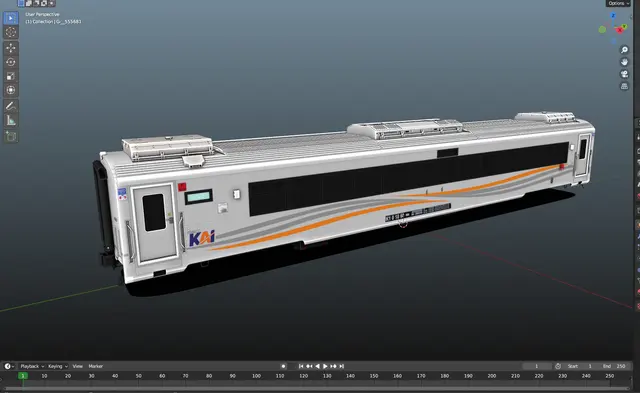Image resolution: width=640 pixels, height=393 pixels.
Task: Click the Y axis label on gizmo
Action: pyautogui.click(x=624, y=27)
